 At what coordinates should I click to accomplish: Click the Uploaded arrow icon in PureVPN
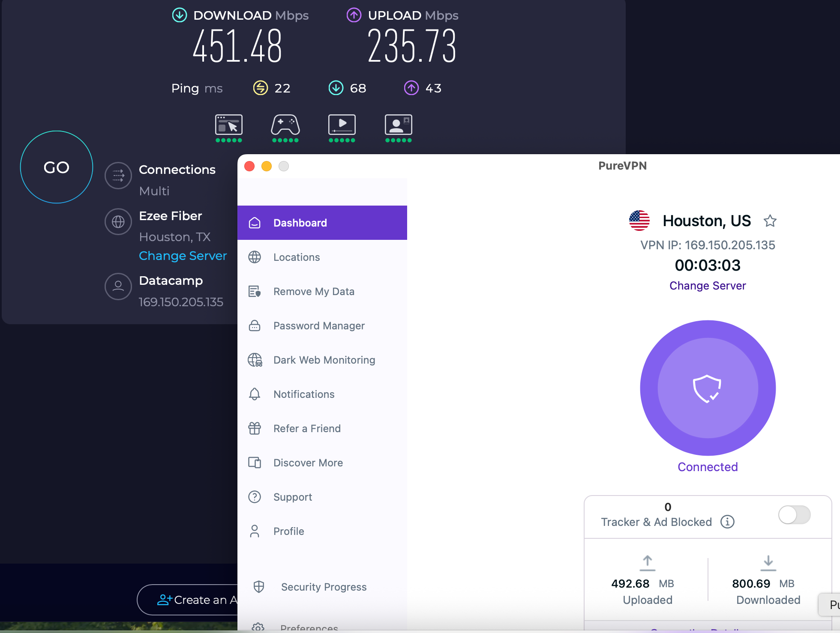pos(647,563)
